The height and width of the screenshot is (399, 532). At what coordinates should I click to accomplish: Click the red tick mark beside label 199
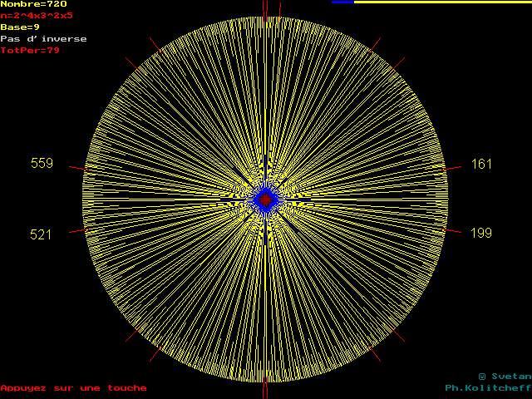(452, 230)
